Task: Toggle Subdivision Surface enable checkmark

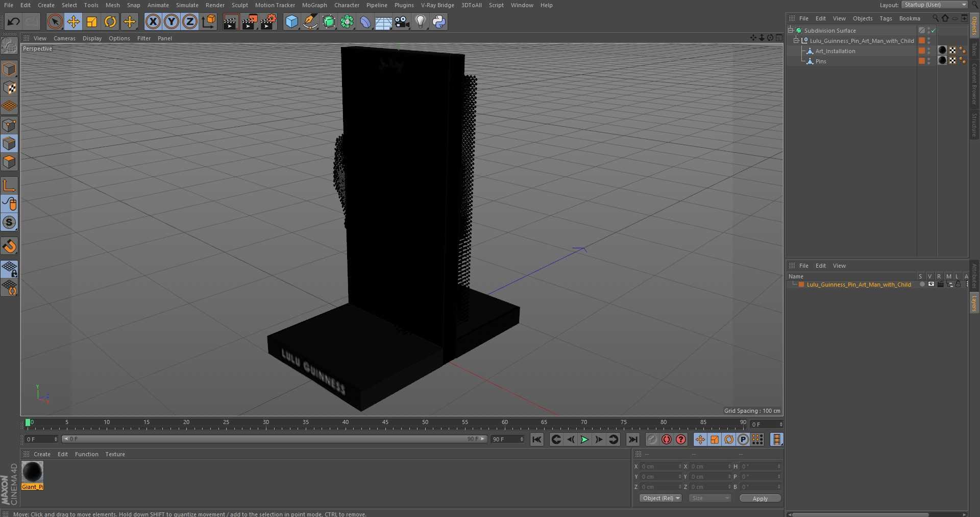Action: (x=934, y=31)
